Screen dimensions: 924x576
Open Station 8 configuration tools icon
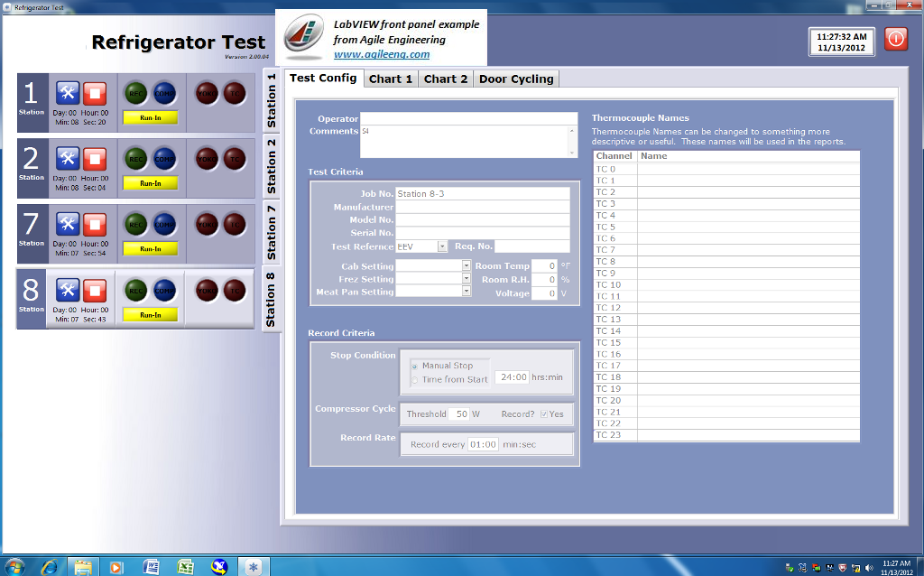[69, 290]
